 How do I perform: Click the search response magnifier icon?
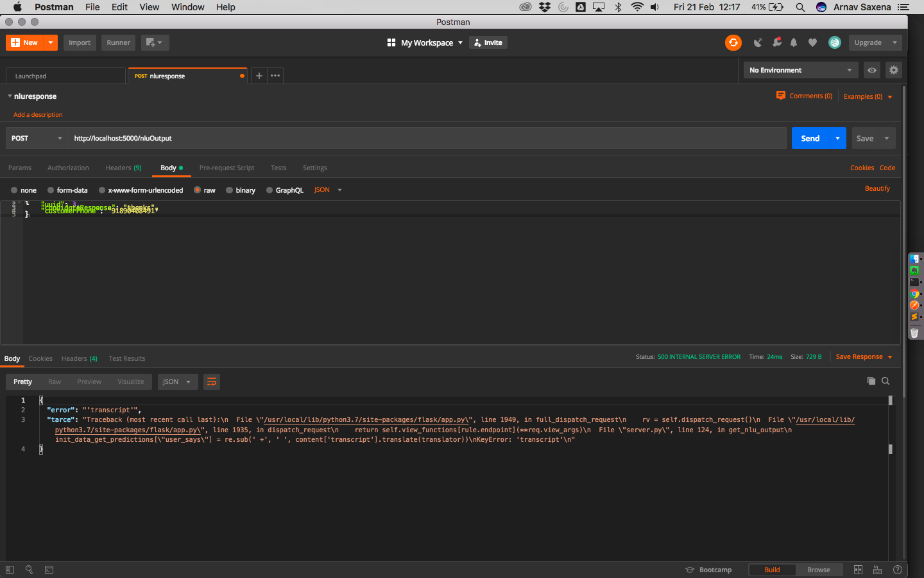[x=886, y=381]
